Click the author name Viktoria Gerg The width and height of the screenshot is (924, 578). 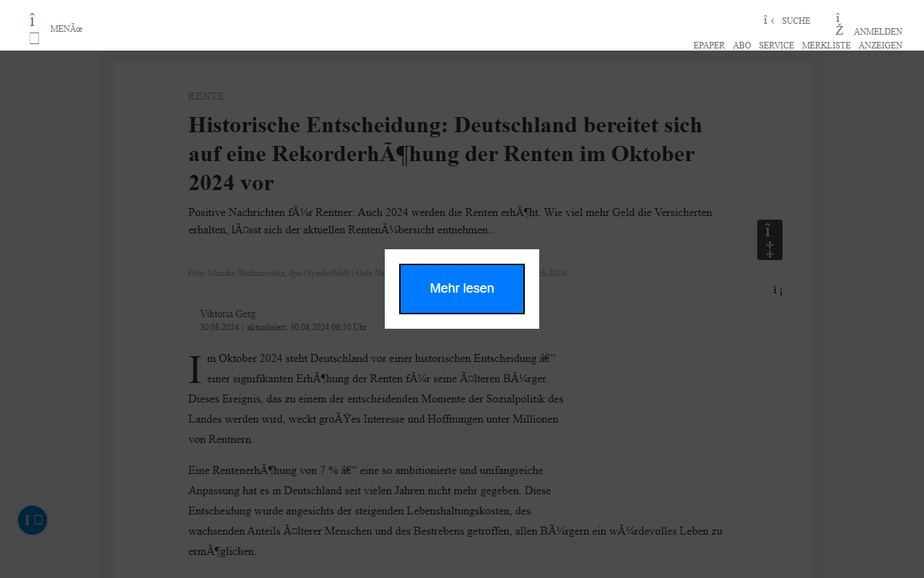click(227, 314)
